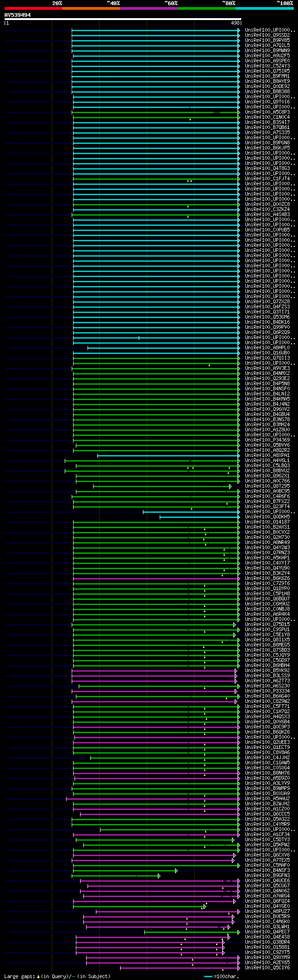Click the cyan alignment bar for Q0DKH5
The width and height of the screenshot is (298, 980).
[199, 517]
